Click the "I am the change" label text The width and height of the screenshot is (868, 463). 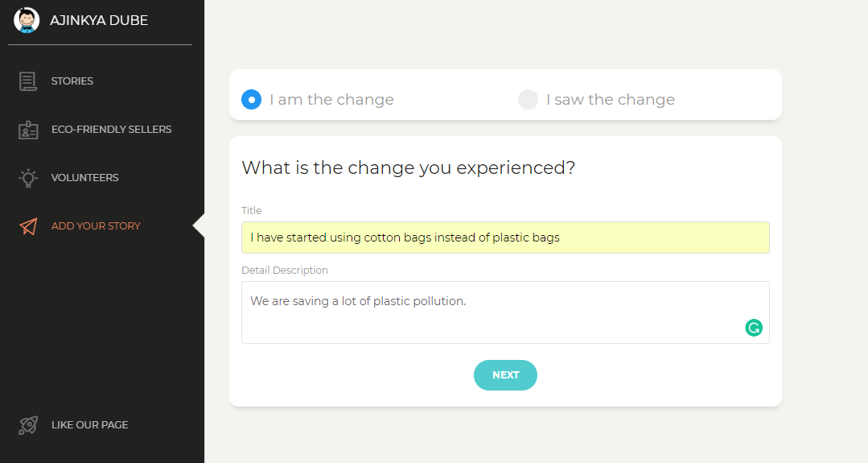(331, 100)
